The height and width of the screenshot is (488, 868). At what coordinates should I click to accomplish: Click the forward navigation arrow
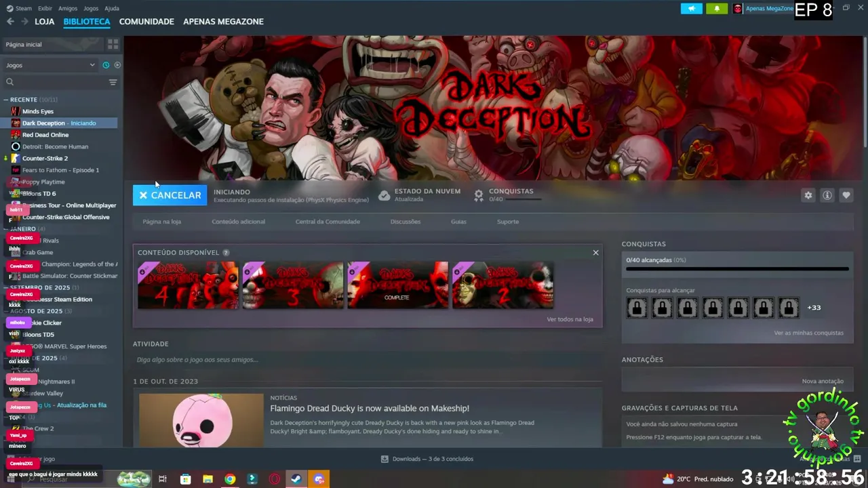tap(24, 22)
